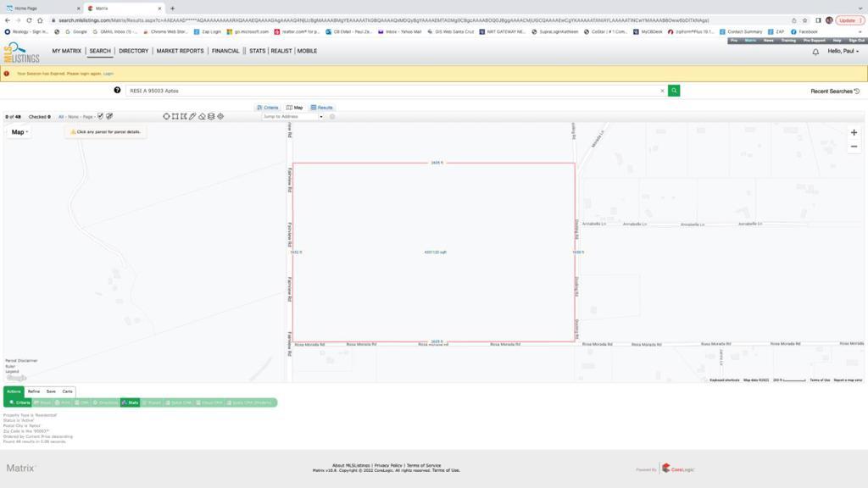Click the help question mark icon
Image resolution: width=868 pixels, height=488 pixels.
pos(118,90)
